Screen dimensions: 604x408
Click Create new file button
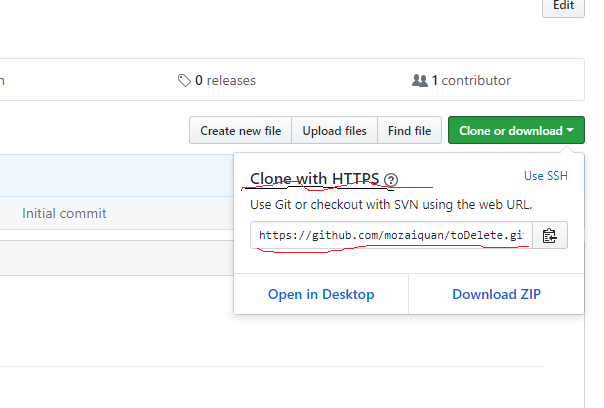(240, 131)
